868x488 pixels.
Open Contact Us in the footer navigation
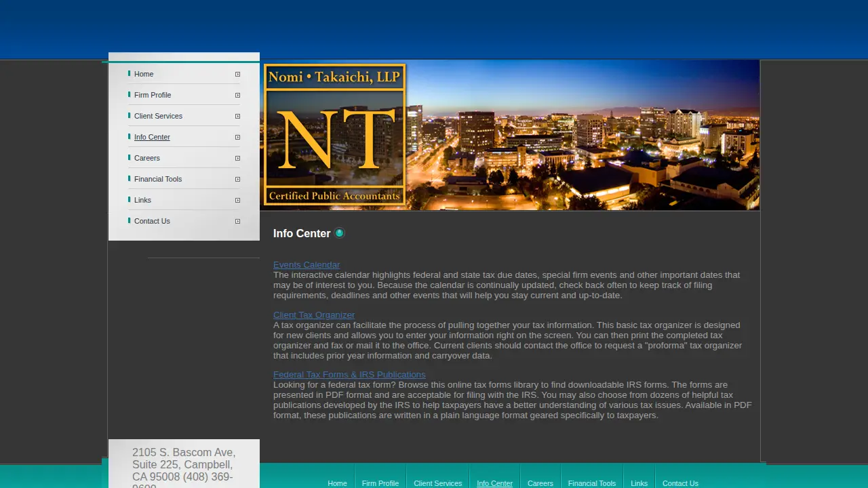680,483
